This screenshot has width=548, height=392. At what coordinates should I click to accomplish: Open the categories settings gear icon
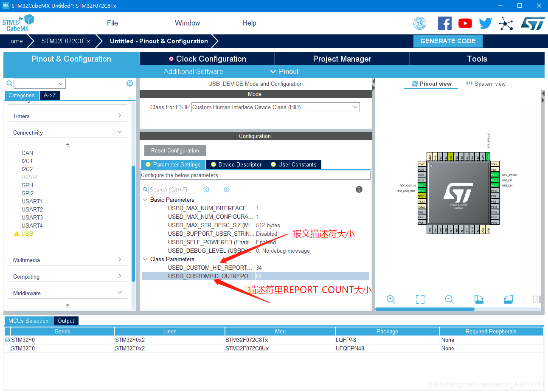(130, 83)
